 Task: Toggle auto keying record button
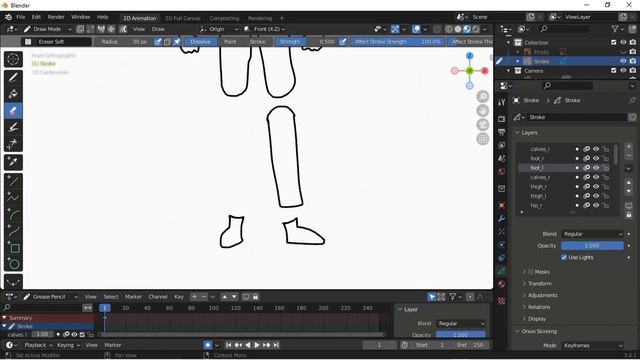tap(208, 345)
